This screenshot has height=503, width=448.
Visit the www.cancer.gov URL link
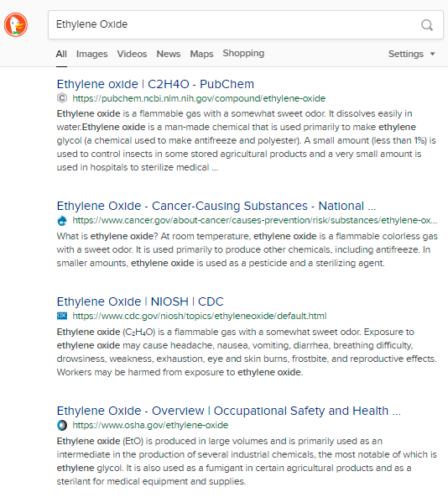pos(255,220)
